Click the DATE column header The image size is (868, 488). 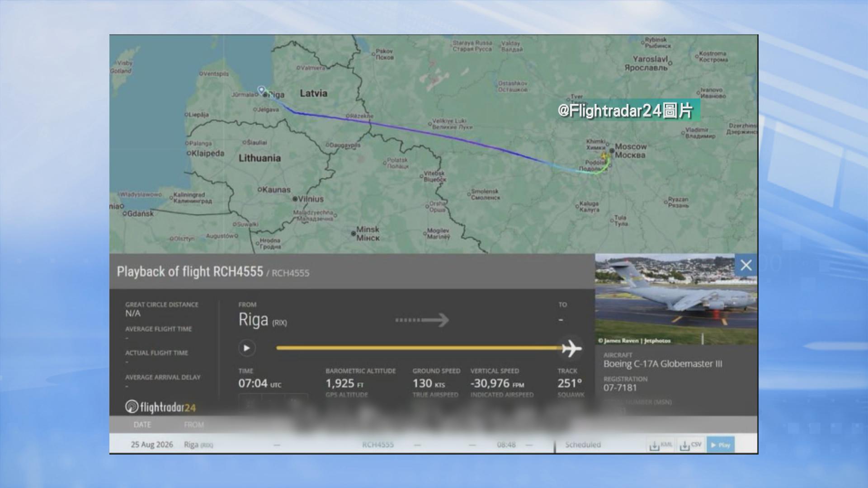tap(142, 425)
